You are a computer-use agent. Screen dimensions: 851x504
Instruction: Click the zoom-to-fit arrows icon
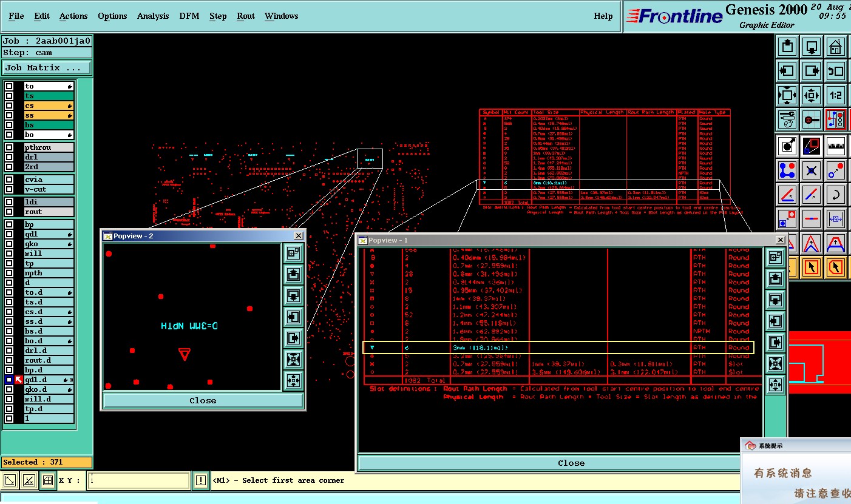pos(787,95)
